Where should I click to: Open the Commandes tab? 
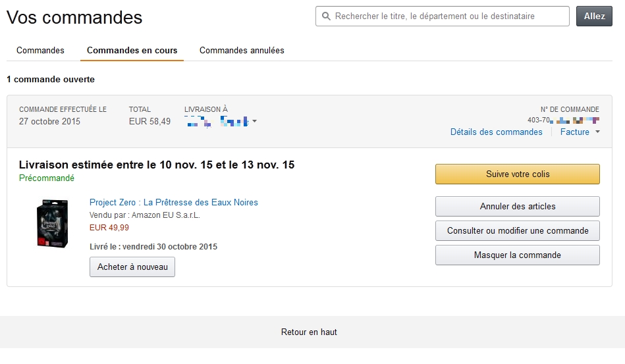40,50
